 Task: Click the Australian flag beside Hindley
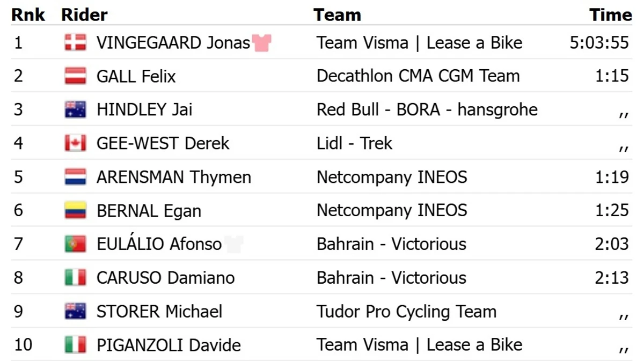pyautogui.click(x=75, y=109)
